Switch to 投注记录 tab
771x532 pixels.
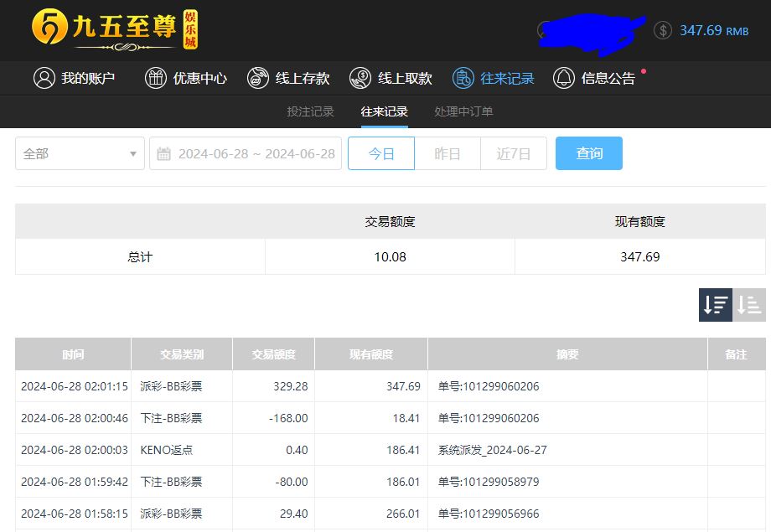click(310, 111)
